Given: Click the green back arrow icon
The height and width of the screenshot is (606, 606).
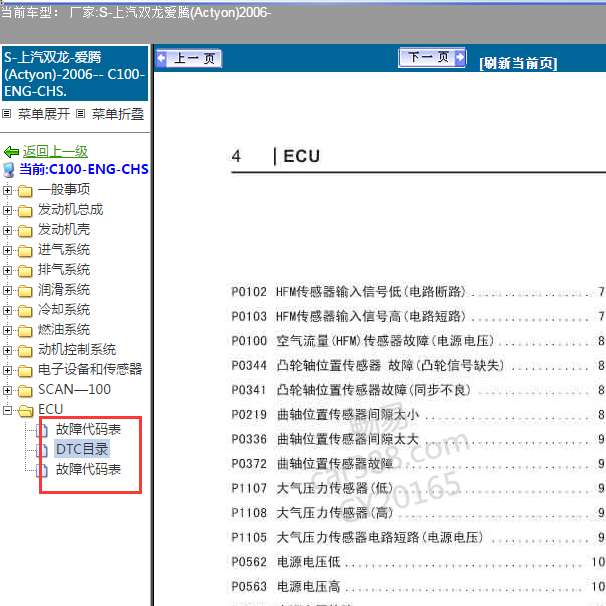Looking at the screenshot, I should tap(11, 152).
